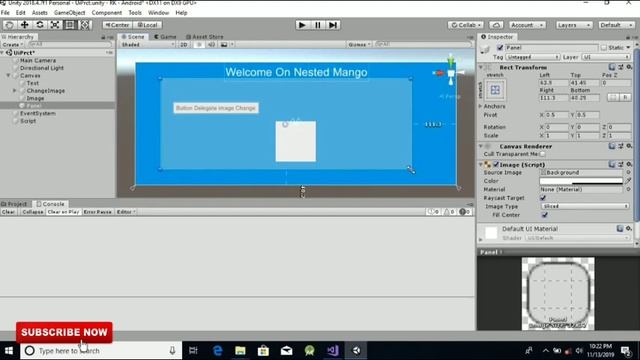Toggle Fill Center checkbox
This screenshot has width=640, height=360.
(544, 215)
